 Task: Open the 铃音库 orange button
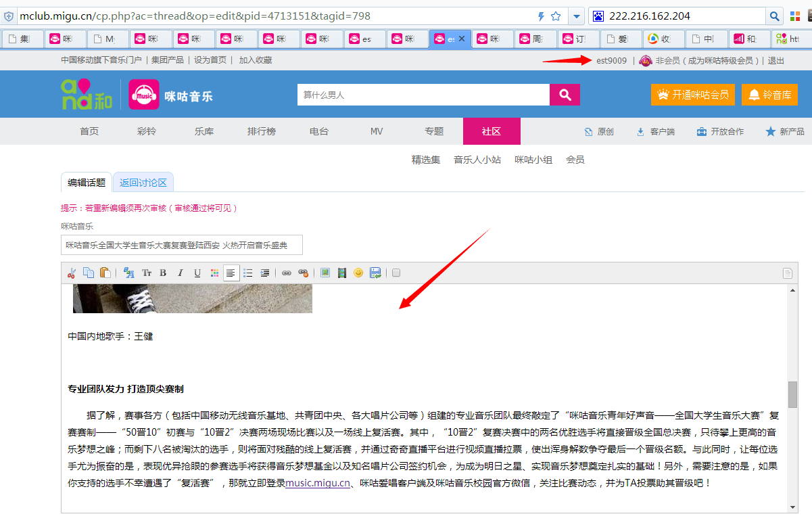coord(769,95)
